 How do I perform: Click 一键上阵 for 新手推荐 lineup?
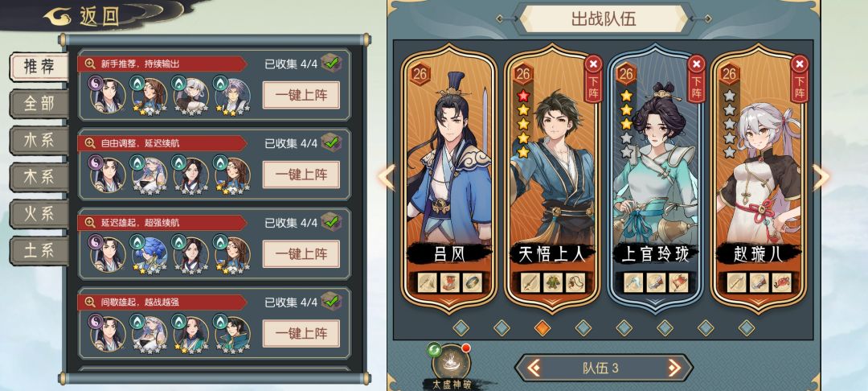(x=301, y=95)
